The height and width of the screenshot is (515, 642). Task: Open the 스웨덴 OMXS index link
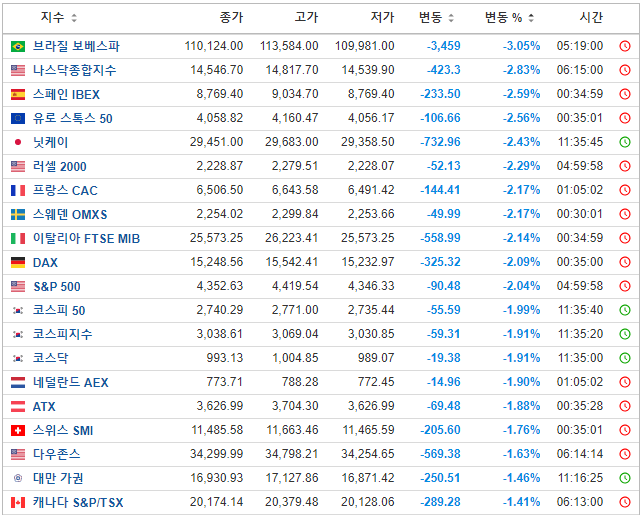pos(70,214)
